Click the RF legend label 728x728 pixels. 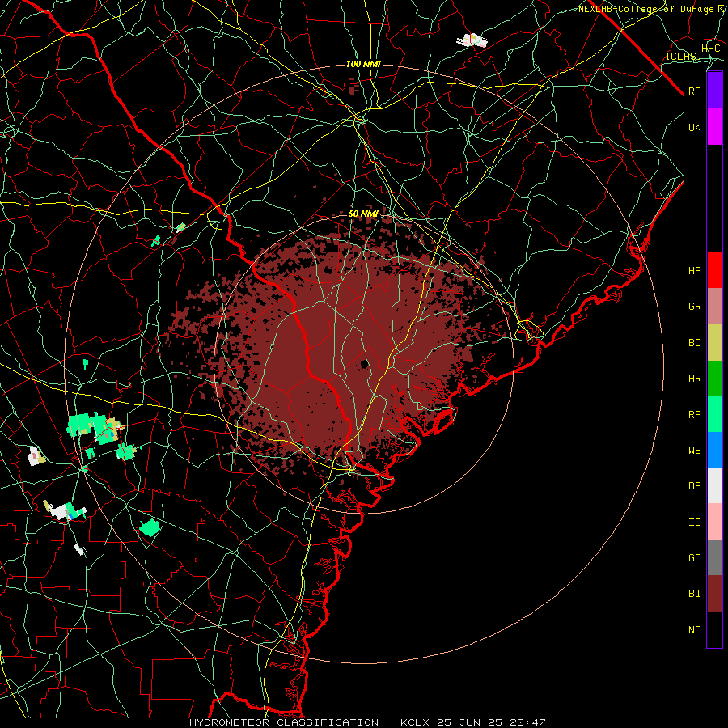695,91
